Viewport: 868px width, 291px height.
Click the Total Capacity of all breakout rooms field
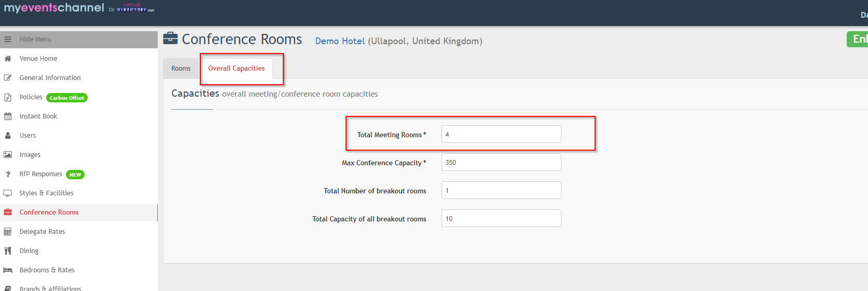pyautogui.click(x=501, y=218)
